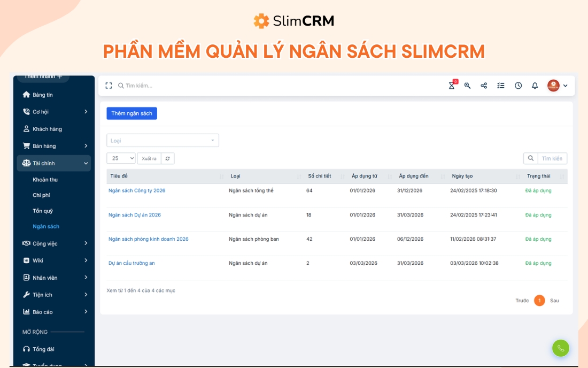
Task: Open notifications via the bell icon
Action: click(535, 86)
